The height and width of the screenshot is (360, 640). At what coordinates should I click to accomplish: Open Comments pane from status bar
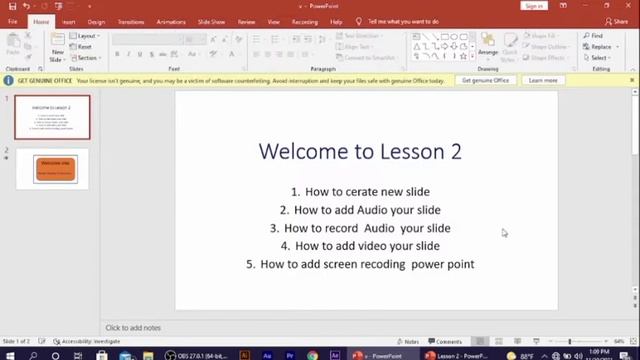coord(445,341)
